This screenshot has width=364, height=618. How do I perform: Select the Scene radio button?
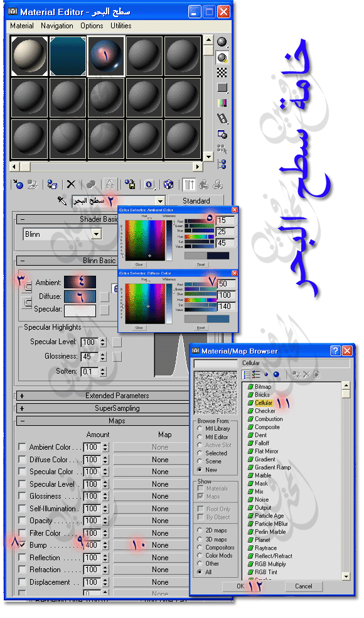[x=200, y=462]
